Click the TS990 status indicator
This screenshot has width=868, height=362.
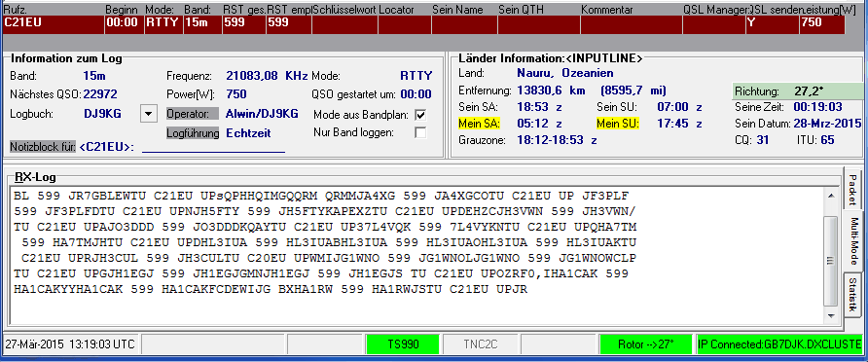pyautogui.click(x=403, y=344)
